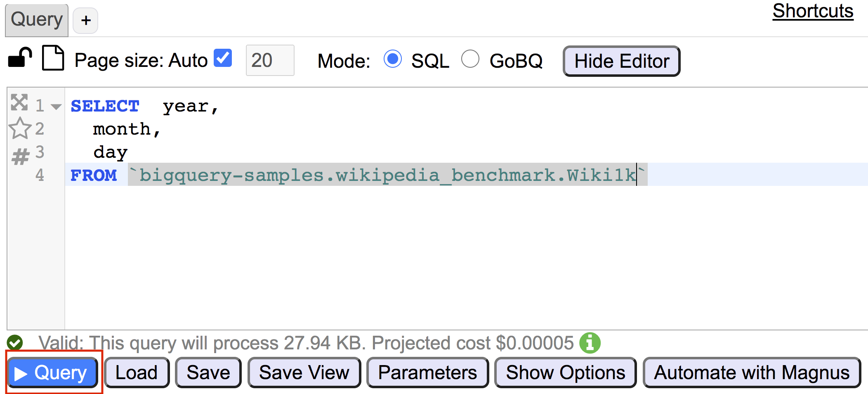Toggle the Page size Auto checkbox
The width and height of the screenshot is (868, 394).
[223, 58]
